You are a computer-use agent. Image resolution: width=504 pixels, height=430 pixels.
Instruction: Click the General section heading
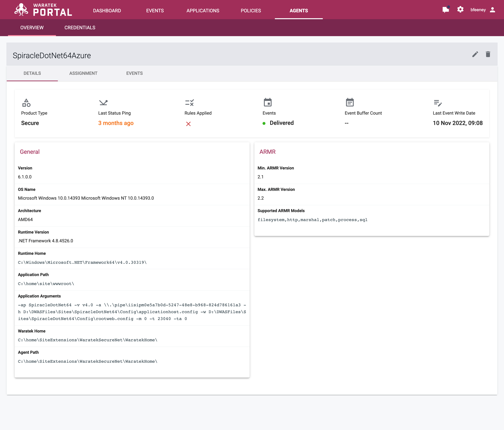pos(30,152)
